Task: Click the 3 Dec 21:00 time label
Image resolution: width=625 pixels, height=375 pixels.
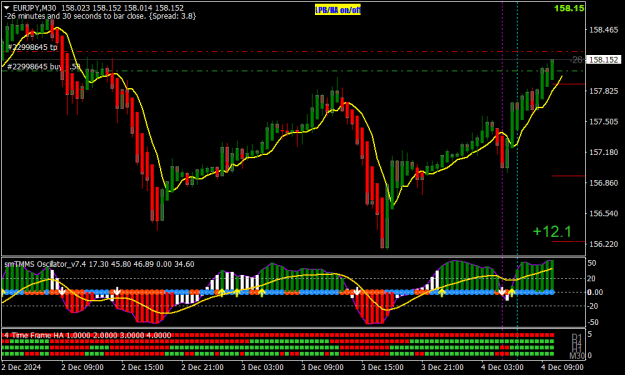Action: point(442,367)
